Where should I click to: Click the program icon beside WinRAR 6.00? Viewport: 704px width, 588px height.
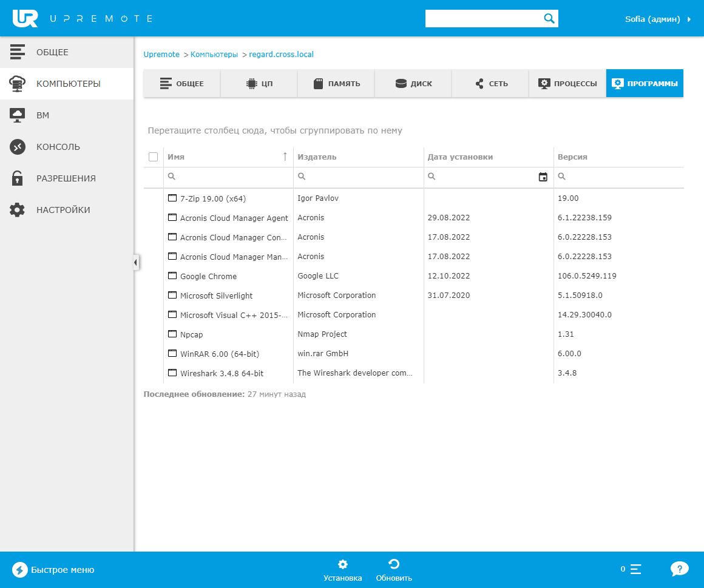tap(172, 353)
